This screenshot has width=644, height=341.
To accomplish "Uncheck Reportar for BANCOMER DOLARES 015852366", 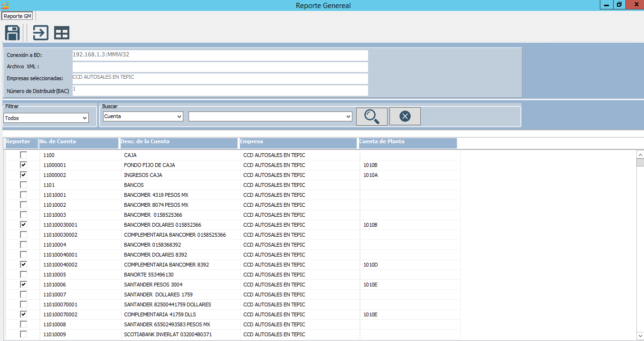I will pyautogui.click(x=23, y=225).
